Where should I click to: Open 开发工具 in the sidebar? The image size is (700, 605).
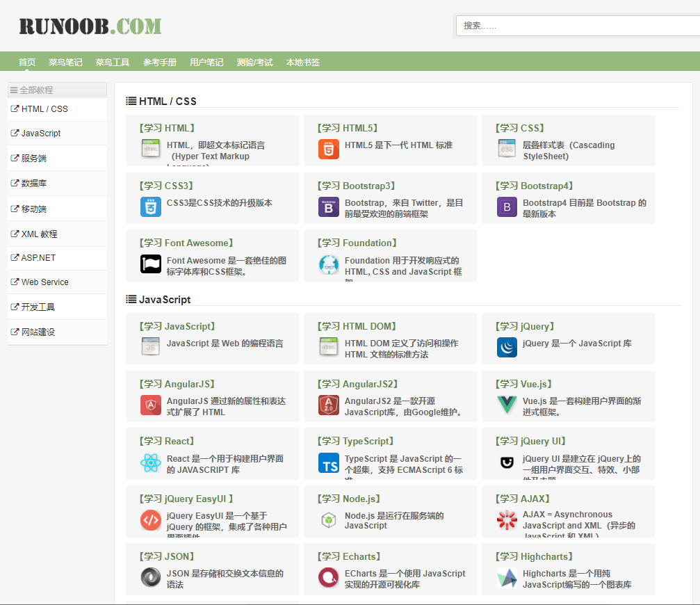[x=57, y=307]
